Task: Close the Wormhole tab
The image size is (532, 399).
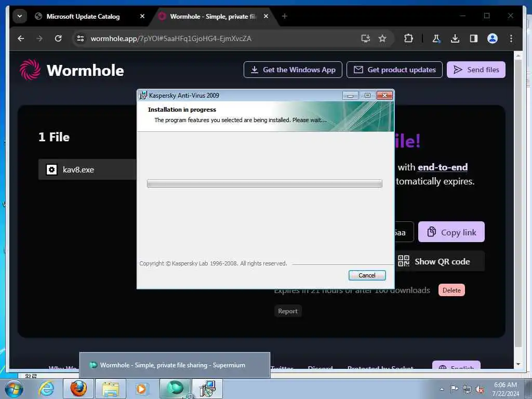Action: tap(266, 16)
